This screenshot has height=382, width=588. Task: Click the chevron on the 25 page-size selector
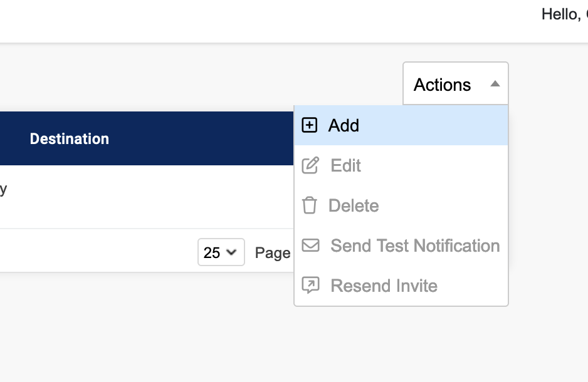pos(231,252)
